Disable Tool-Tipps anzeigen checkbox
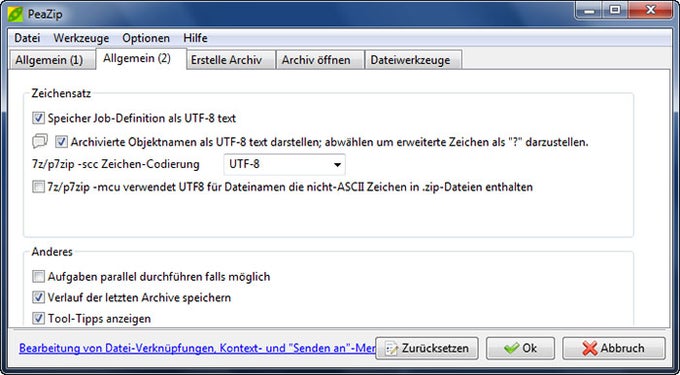This screenshot has width=680, height=375. (39, 319)
